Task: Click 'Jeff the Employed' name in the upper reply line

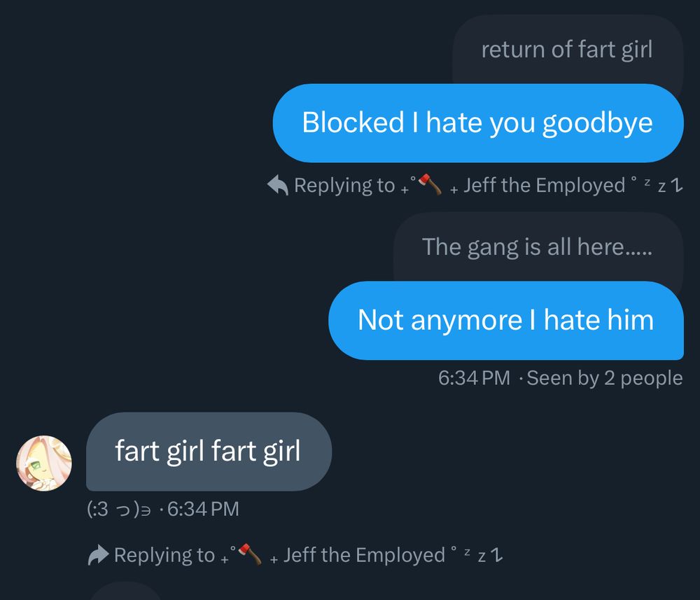Action: [x=544, y=185]
